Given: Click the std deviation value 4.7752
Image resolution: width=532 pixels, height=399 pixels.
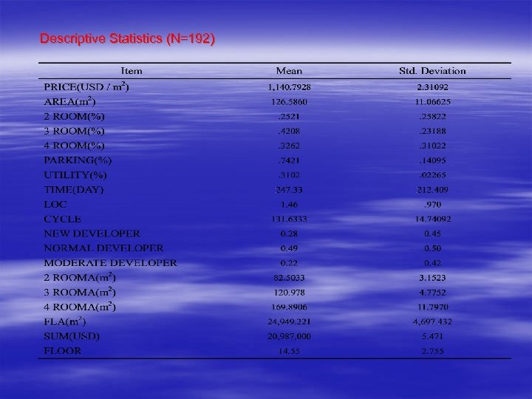Looking at the screenshot, I should click(x=432, y=293).
